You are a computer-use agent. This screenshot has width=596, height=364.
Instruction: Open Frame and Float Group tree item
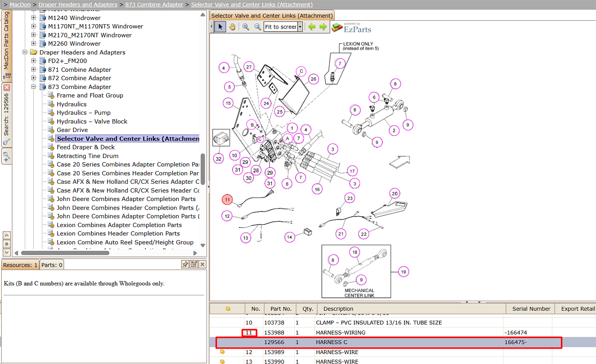(90, 95)
